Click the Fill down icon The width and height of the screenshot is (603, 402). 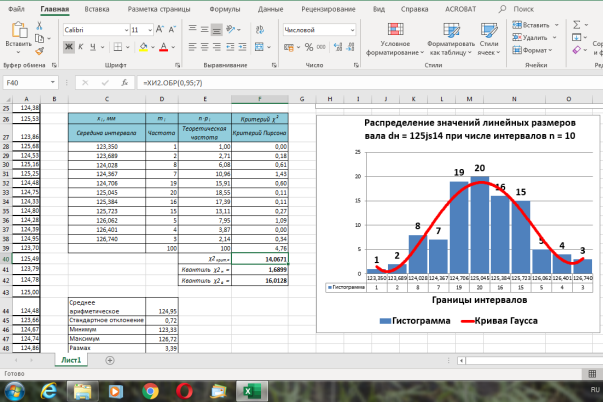(x=576, y=37)
